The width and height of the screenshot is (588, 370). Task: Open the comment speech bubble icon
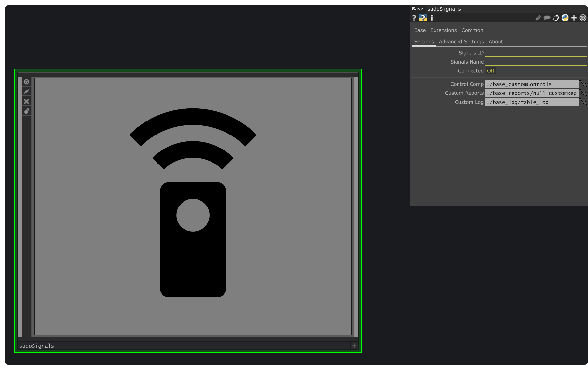pyautogui.click(x=547, y=18)
